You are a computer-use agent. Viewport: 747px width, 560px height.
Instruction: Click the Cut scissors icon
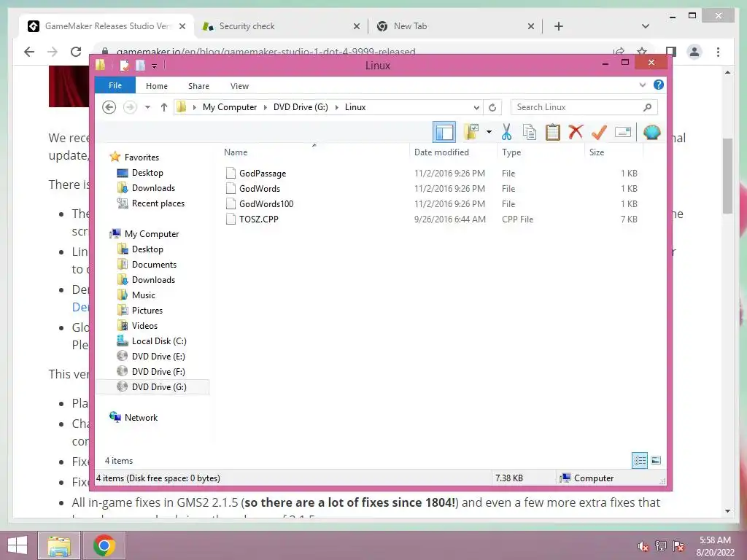506,132
